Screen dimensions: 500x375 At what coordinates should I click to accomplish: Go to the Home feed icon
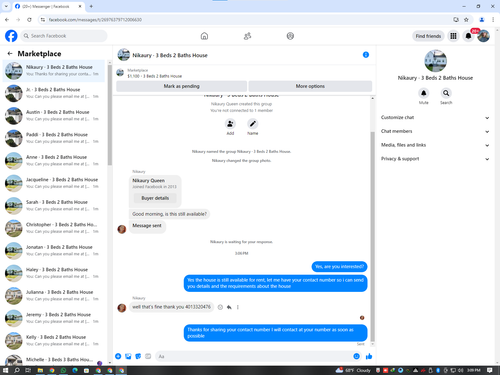click(x=204, y=36)
